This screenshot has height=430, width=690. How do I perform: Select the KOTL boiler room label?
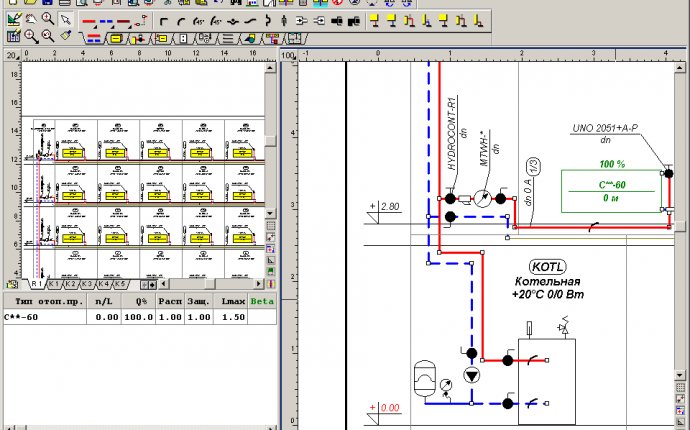[546, 268]
